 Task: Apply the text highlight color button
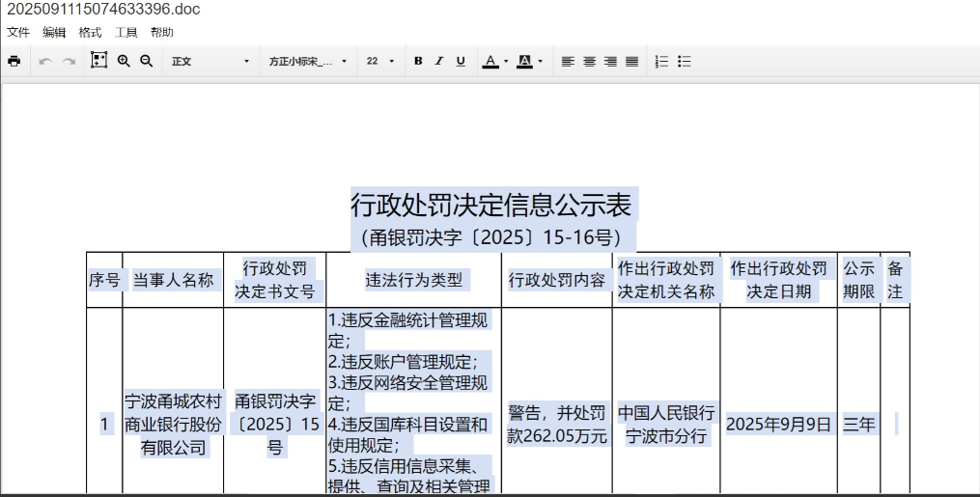[x=524, y=61]
